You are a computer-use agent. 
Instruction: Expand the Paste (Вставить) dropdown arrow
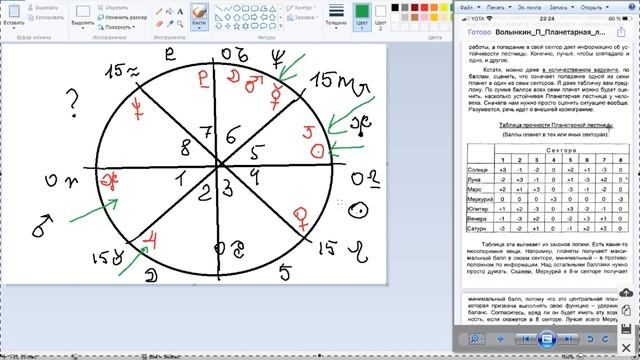pos(14,28)
